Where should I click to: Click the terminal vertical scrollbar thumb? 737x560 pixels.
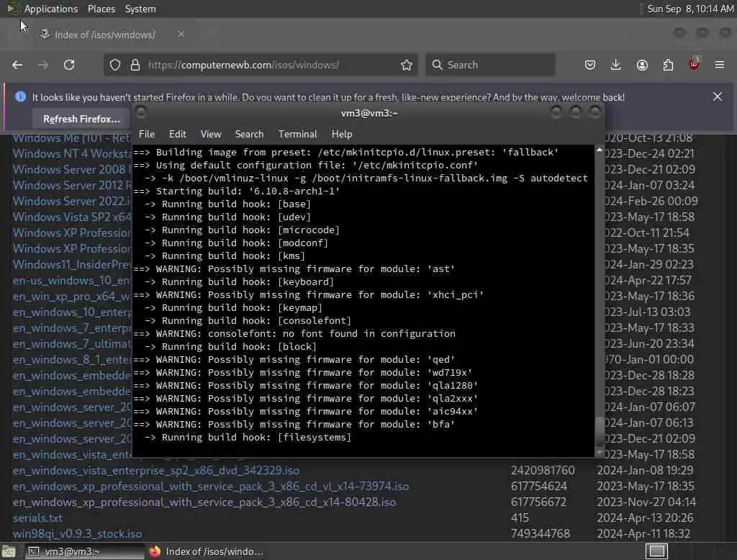coord(600,430)
